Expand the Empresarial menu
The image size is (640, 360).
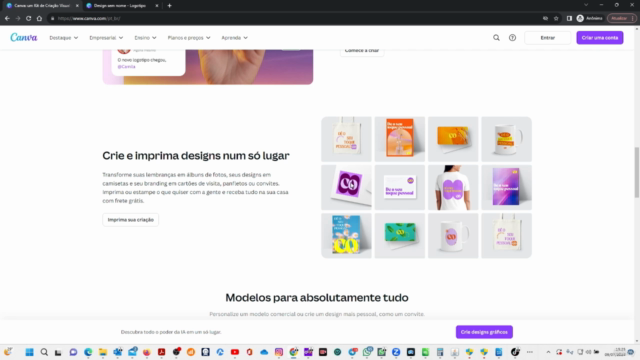tap(106, 38)
